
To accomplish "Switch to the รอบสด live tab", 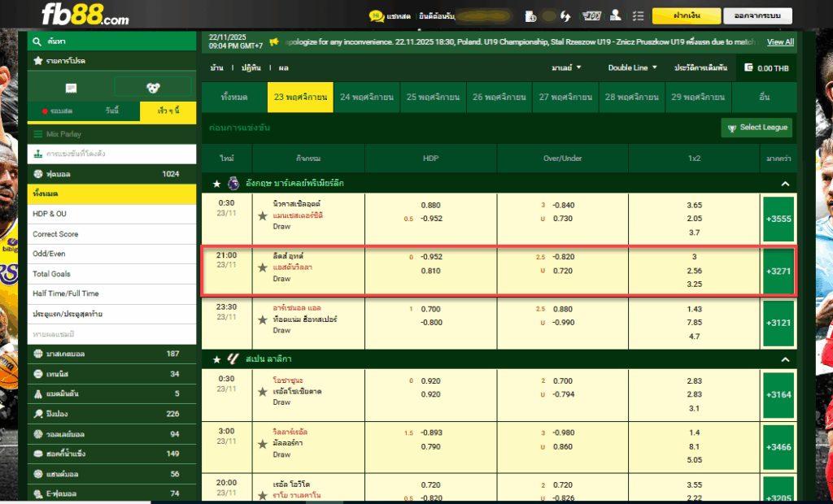I will 57,111.
